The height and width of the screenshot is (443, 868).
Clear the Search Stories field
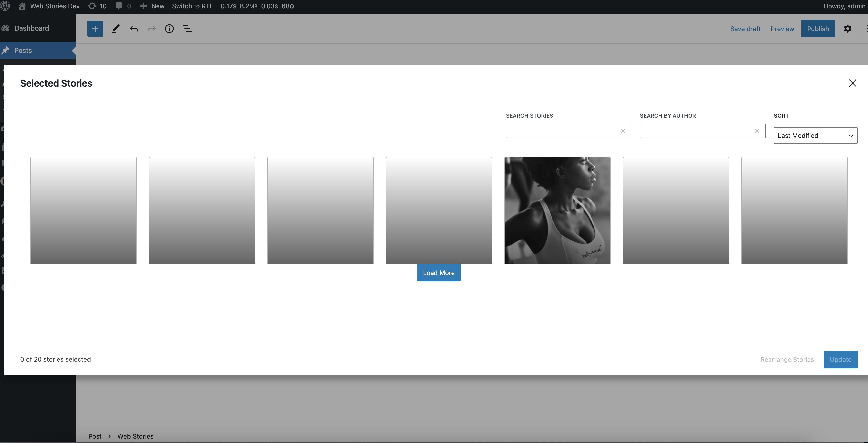tap(623, 131)
